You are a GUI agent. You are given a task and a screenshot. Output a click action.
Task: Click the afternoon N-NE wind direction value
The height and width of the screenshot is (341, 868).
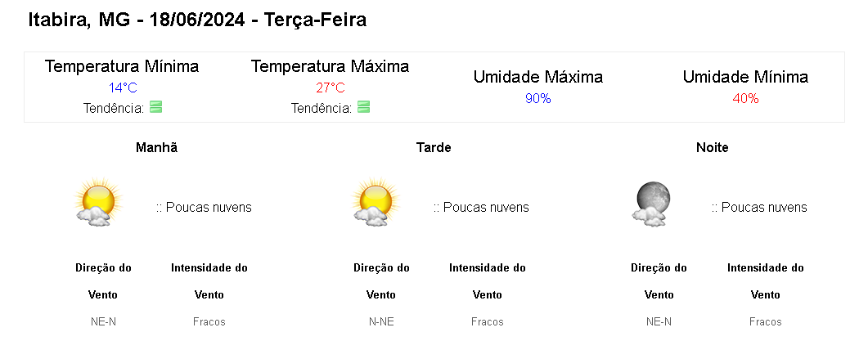381,322
